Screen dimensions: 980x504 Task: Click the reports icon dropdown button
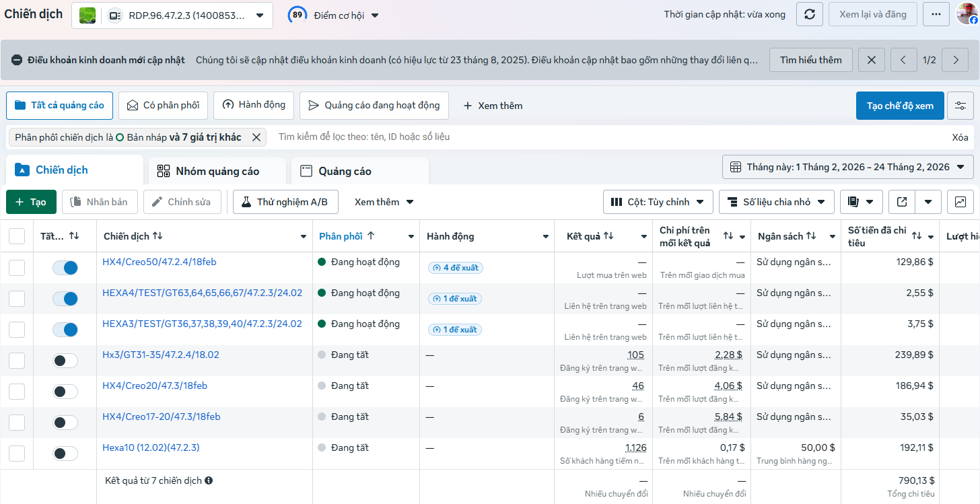(861, 202)
